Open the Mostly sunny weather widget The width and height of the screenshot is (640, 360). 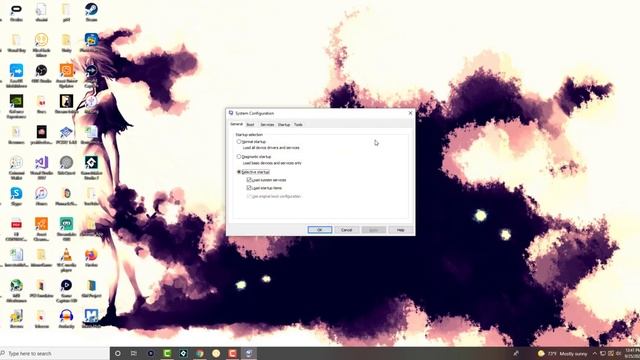[x=562, y=353]
